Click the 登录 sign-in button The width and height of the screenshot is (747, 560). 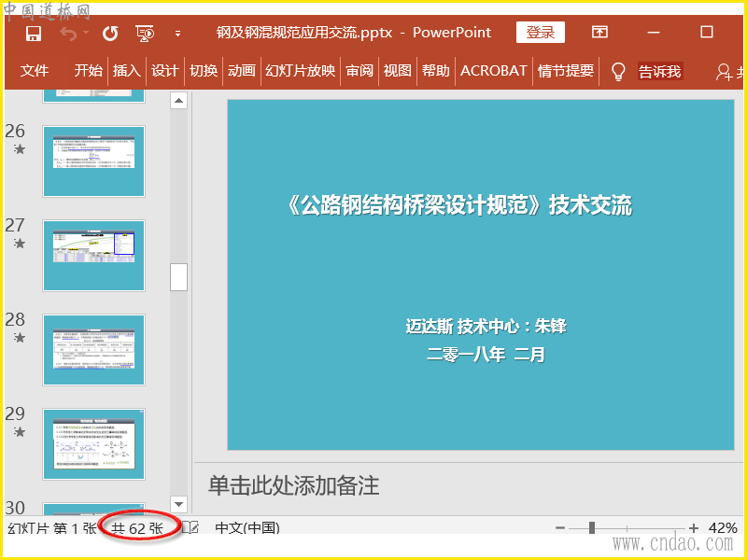(541, 33)
